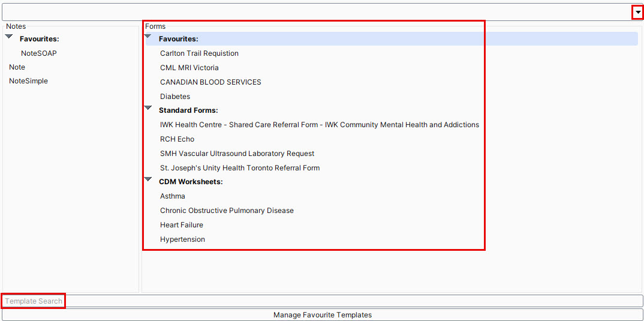Collapse the CDM Worksheets section
Image resolution: width=644 pixels, height=321 pixels.
(148, 179)
